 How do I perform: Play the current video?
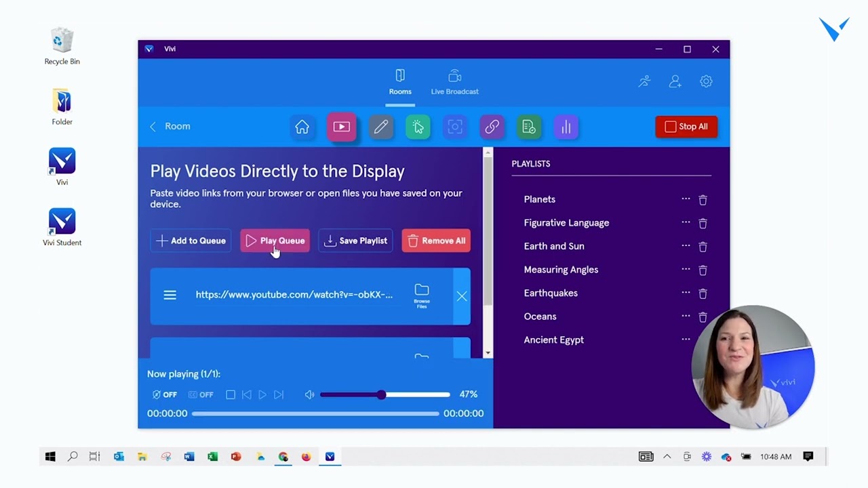[262, 394]
